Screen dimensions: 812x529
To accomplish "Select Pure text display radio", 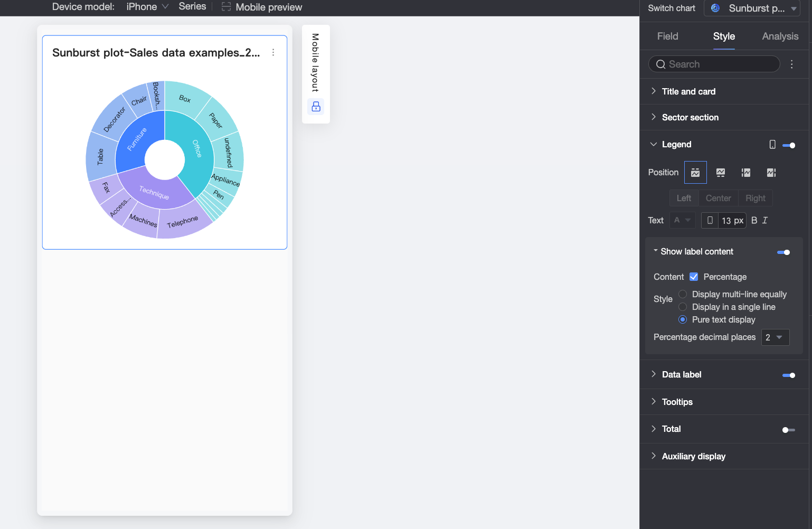I will pos(683,319).
